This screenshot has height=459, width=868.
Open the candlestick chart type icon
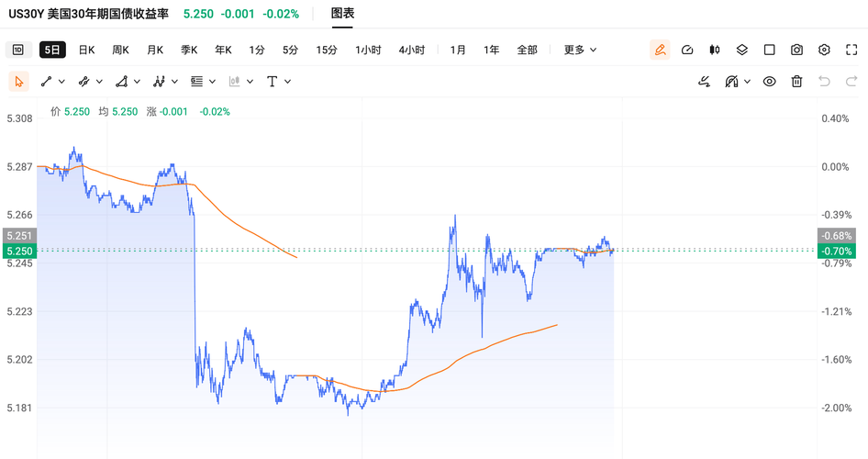[x=715, y=50]
